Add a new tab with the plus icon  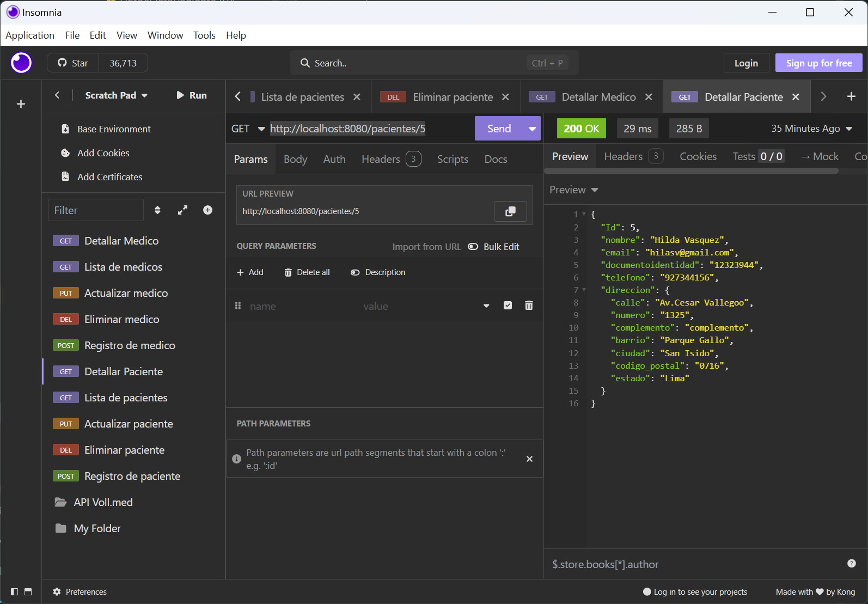coord(851,96)
